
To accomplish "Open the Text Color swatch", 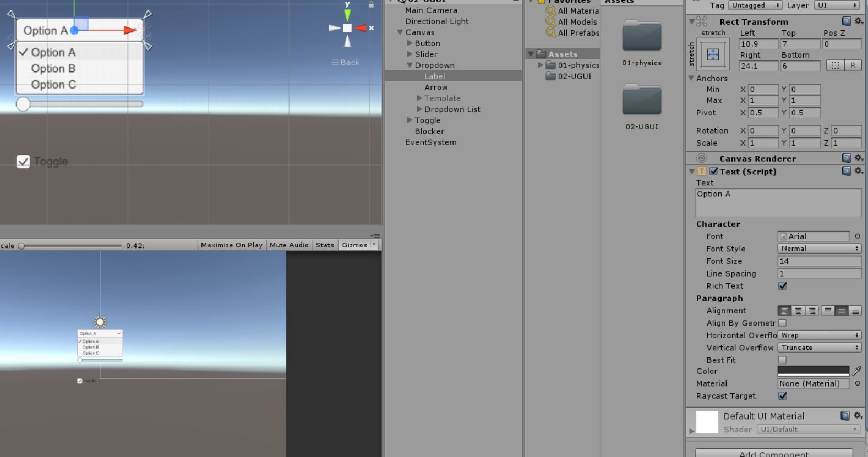I will point(814,371).
